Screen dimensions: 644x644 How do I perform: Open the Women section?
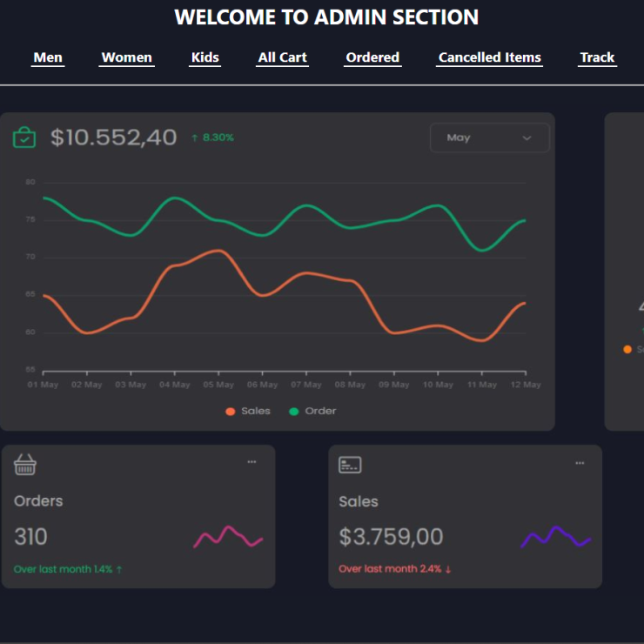coord(126,57)
